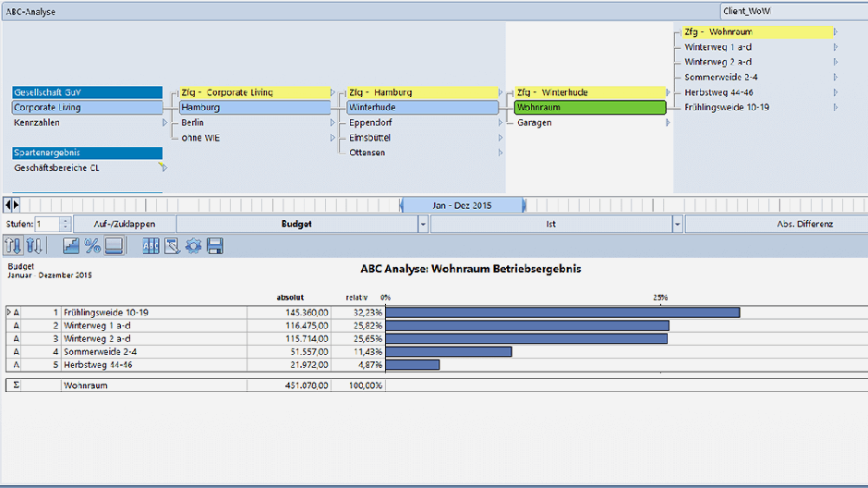868x488 pixels.
Task: Click the sigma sum symbol in Wohnraum row
Action: click(x=16, y=385)
